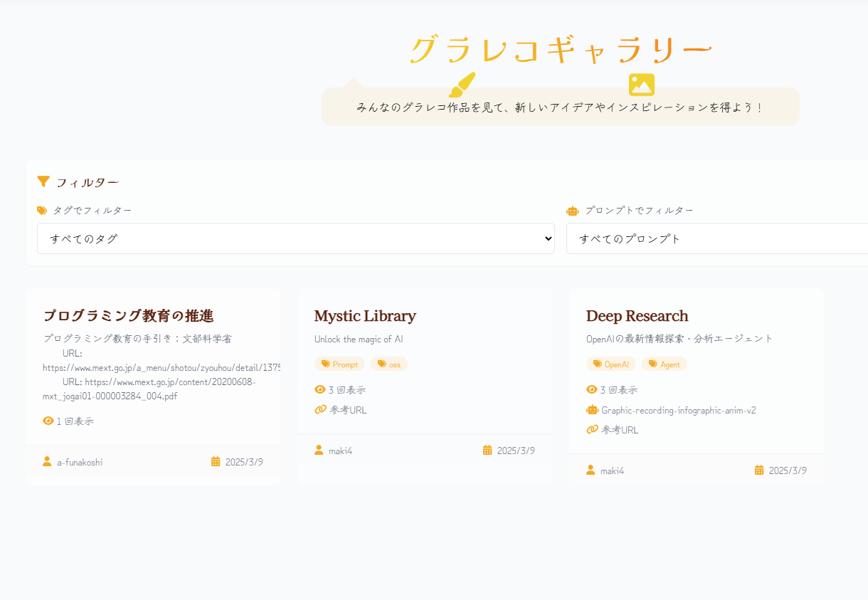Open the すべてのプロンプト prompt filter dropdown
The width and height of the screenshot is (868, 600).
[716, 238]
